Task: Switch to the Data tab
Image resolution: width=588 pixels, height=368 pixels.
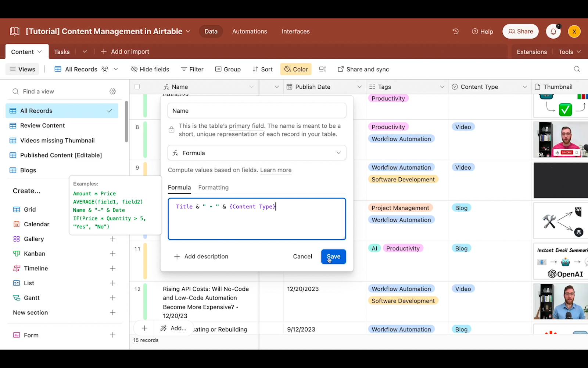Action: (211, 31)
